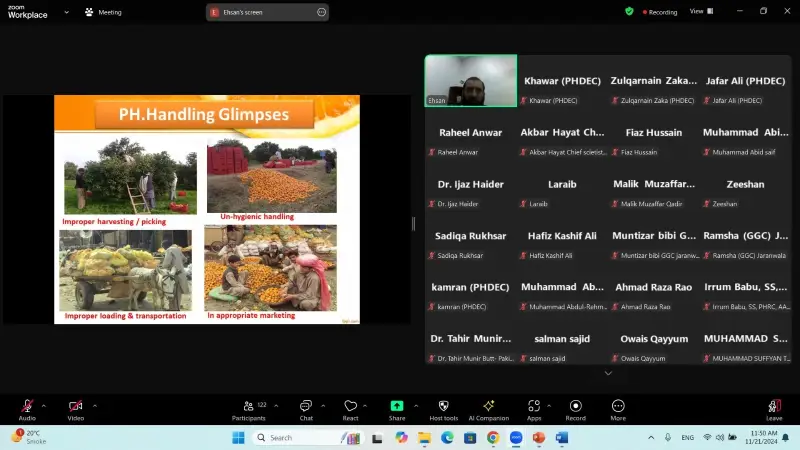
Task: Open the Zoom Workplace dropdown chevron
Action: (66, 12)
